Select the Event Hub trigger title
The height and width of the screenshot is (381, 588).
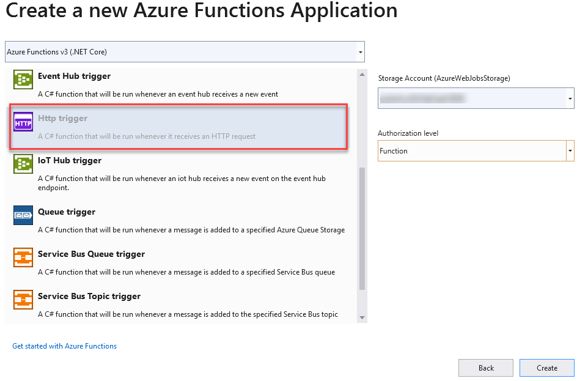(74, 76)
